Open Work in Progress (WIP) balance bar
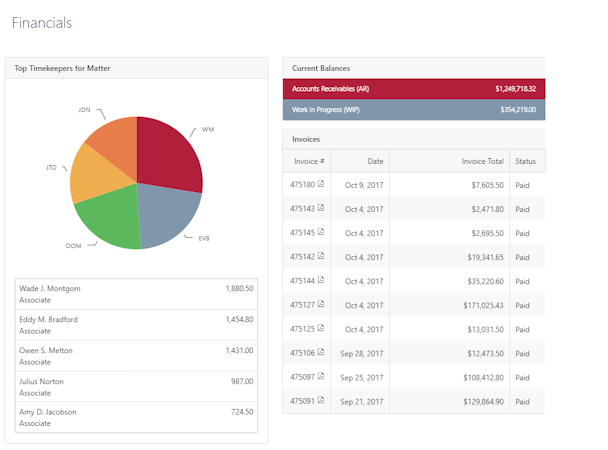The height and width of the screenshot is (450, 608). coord(414,110)
